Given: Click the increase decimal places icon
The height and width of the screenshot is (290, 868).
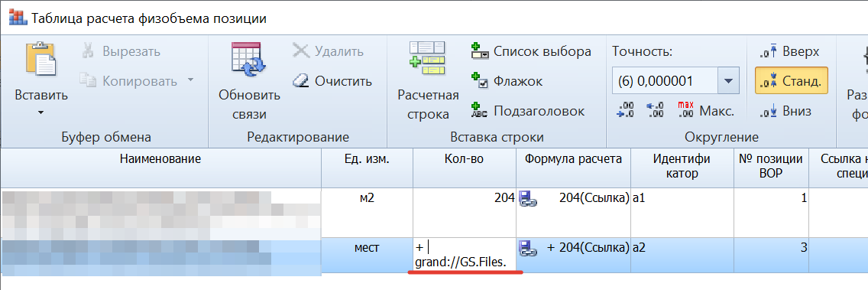Looking at the screenshot, I should point(625,109).
